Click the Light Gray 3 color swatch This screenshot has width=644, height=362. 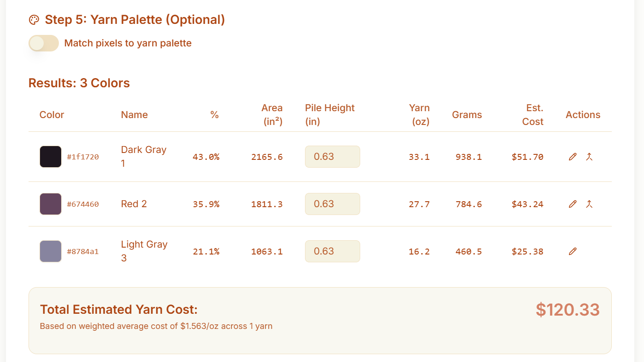(x=50, y=251)
